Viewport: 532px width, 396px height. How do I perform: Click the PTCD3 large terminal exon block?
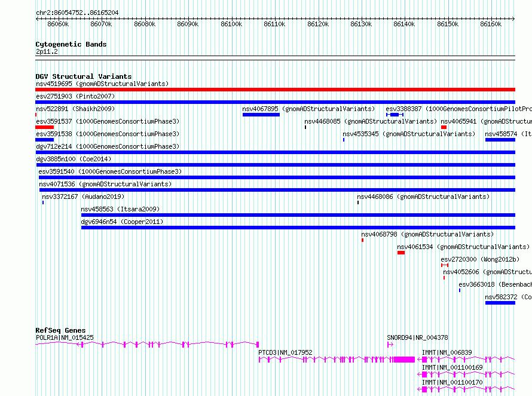pos(404,360)
